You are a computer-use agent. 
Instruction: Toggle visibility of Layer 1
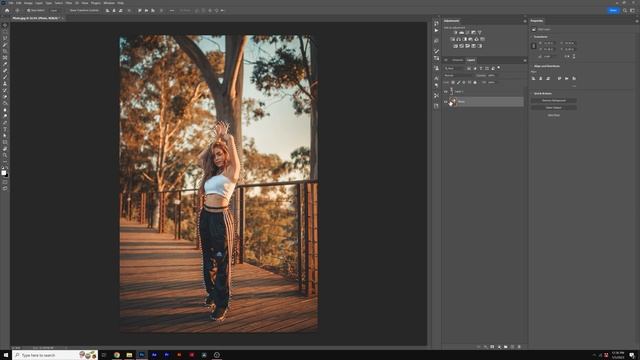click(x=446, y=91)
